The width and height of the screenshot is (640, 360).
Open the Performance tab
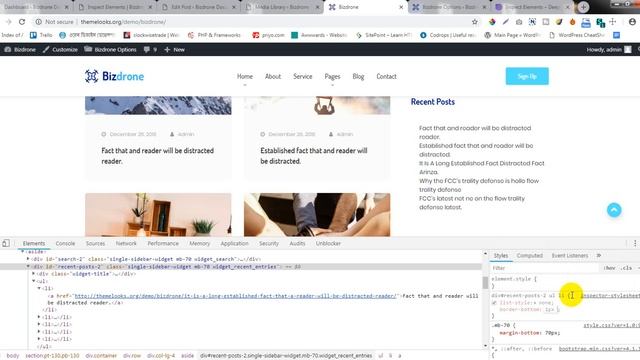[x=163, y=243]
